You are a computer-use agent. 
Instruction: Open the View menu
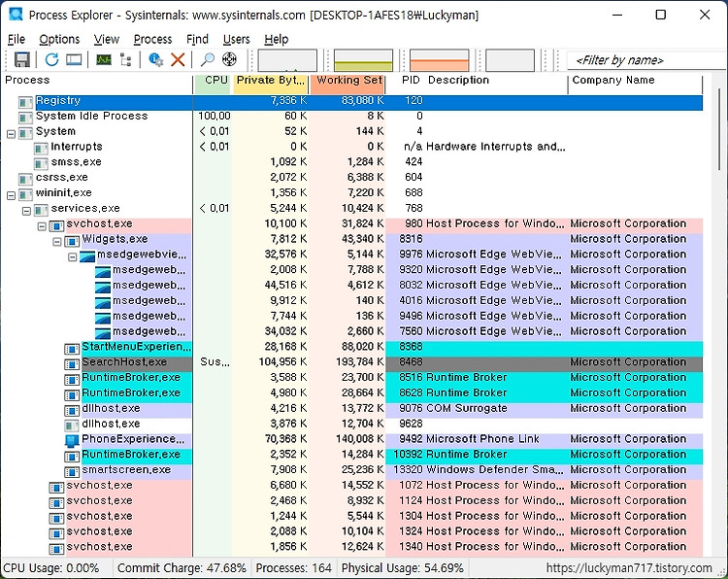click(107, 40)
